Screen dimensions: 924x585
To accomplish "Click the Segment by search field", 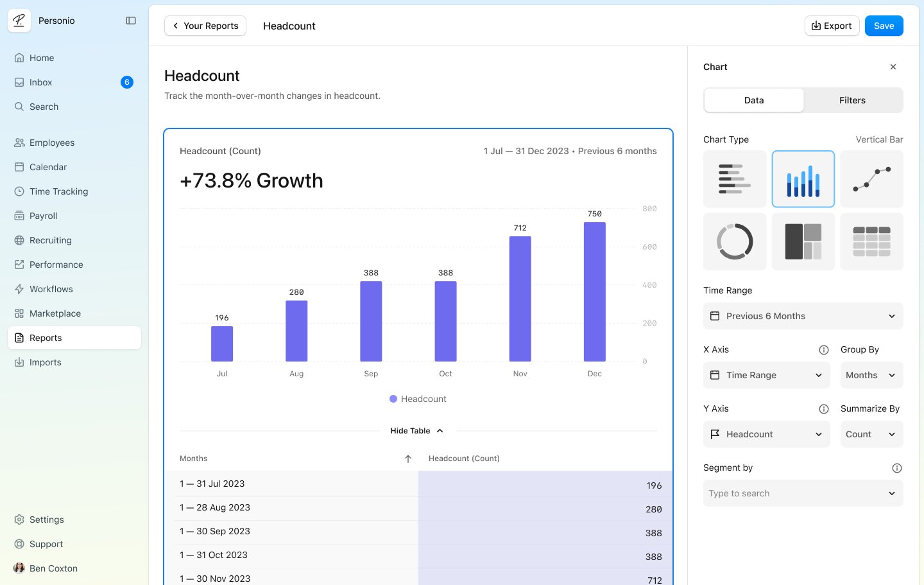I will 796,493.
